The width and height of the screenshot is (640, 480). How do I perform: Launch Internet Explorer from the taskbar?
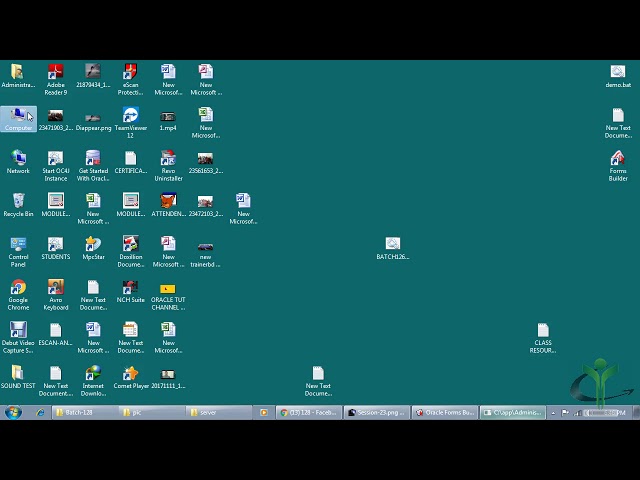[40, 413]
